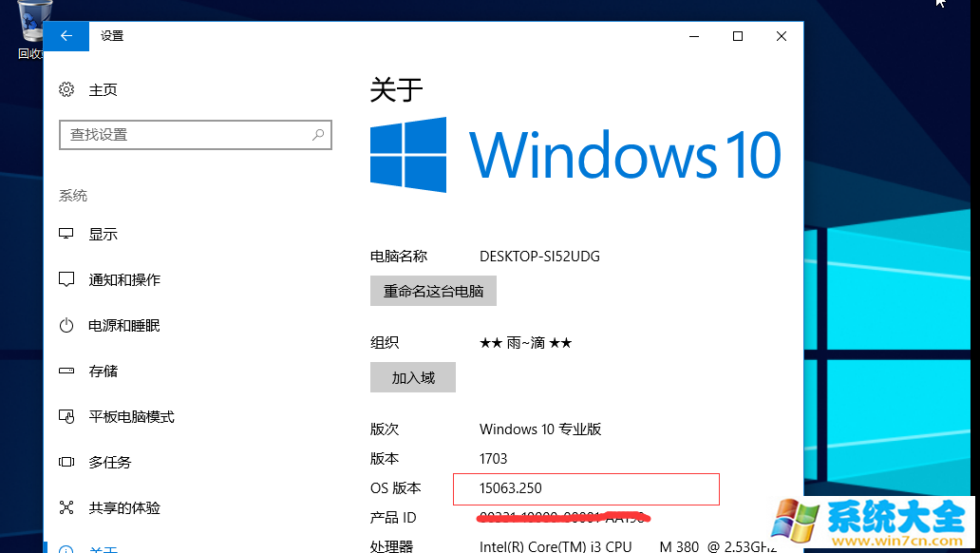Click the 电脑名称 label

pos(399,257)
